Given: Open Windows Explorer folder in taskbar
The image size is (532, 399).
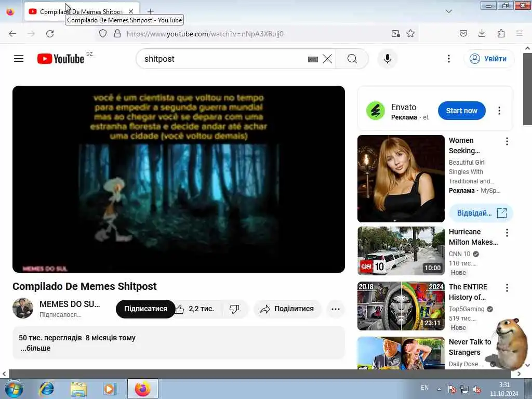Looking at the screenshot, I should pyautogui.click(x=79, y=389).
